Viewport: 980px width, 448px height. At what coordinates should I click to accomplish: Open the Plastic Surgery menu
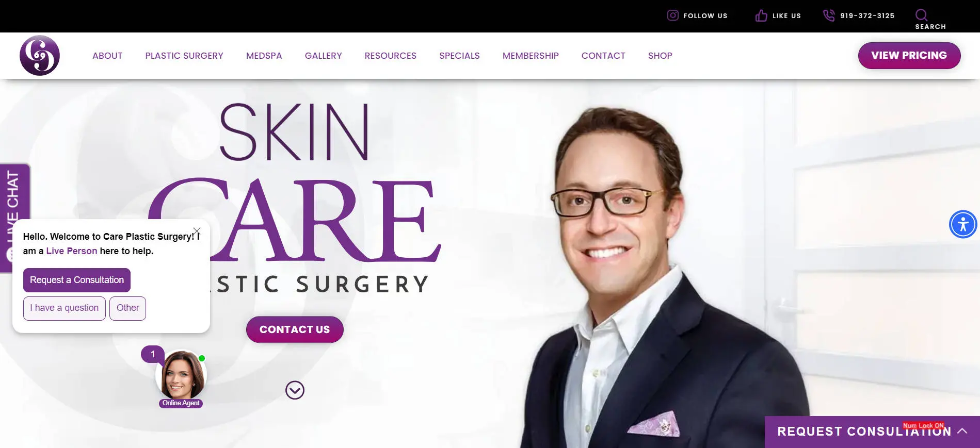(184, 56)
